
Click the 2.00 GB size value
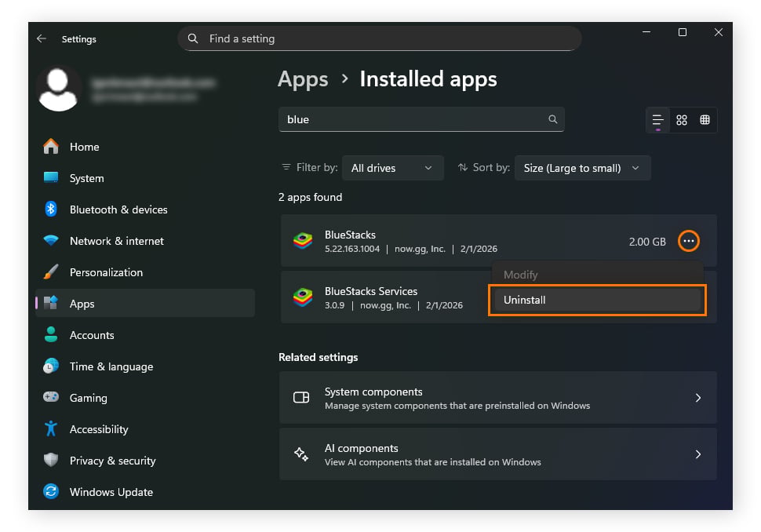click(x=647, y=242)
